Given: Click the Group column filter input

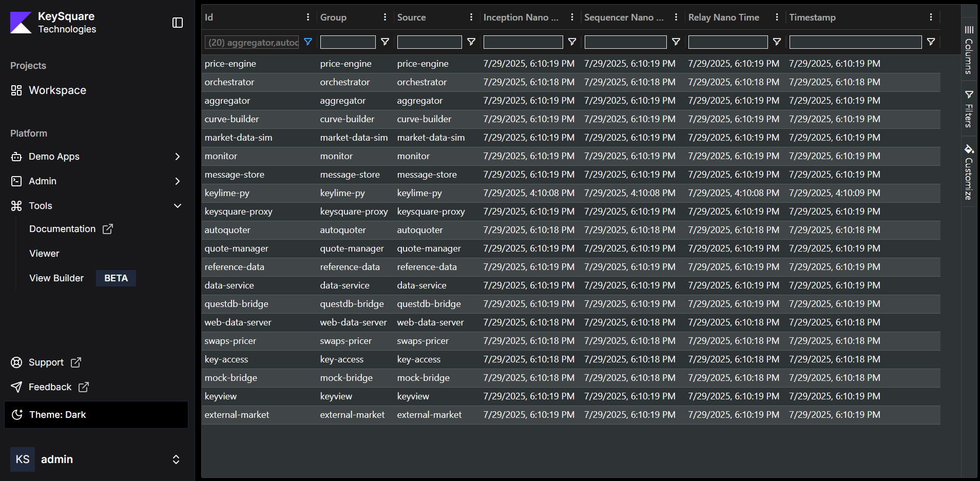Looking at the screenshot, I should 348,42.
